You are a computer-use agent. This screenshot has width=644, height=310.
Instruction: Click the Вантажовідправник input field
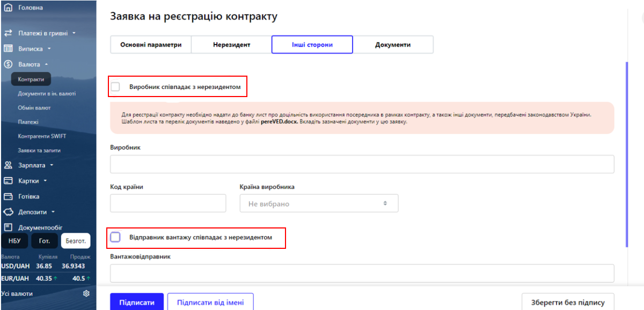tap(362, 273)
